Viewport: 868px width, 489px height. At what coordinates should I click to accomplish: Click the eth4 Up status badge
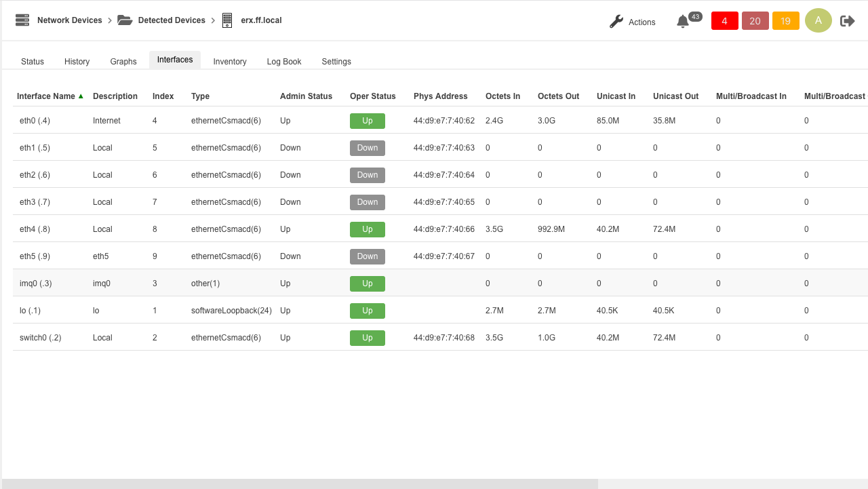pyautogui.click(x=368, y=229)
